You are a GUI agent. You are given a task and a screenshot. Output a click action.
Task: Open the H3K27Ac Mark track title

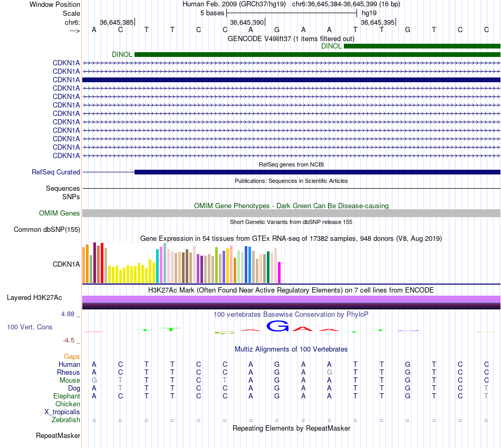tap(291, 290)
